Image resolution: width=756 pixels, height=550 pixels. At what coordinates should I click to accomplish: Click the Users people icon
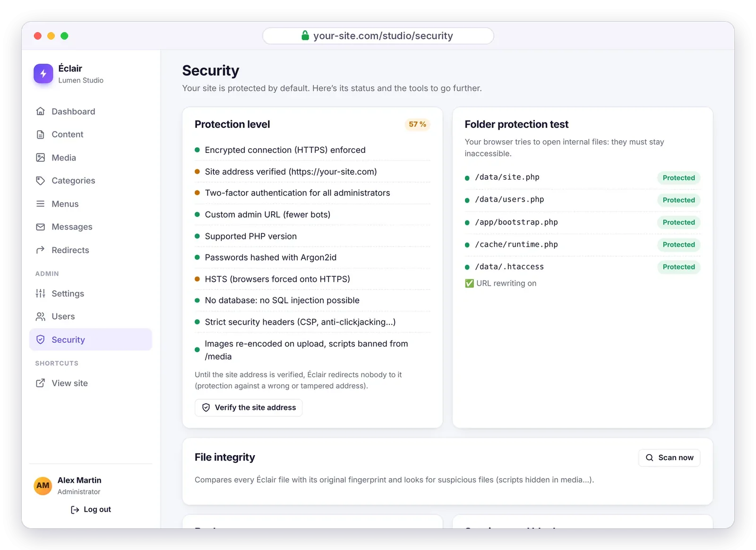click(x=41, y=316)
